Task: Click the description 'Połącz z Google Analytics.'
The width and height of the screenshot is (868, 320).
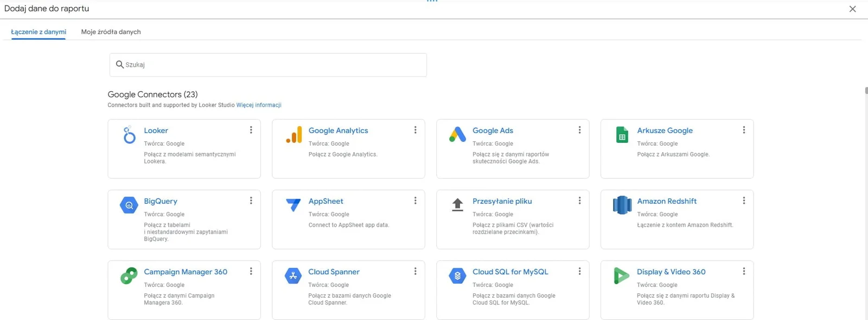Action: (x=343, y=154)
